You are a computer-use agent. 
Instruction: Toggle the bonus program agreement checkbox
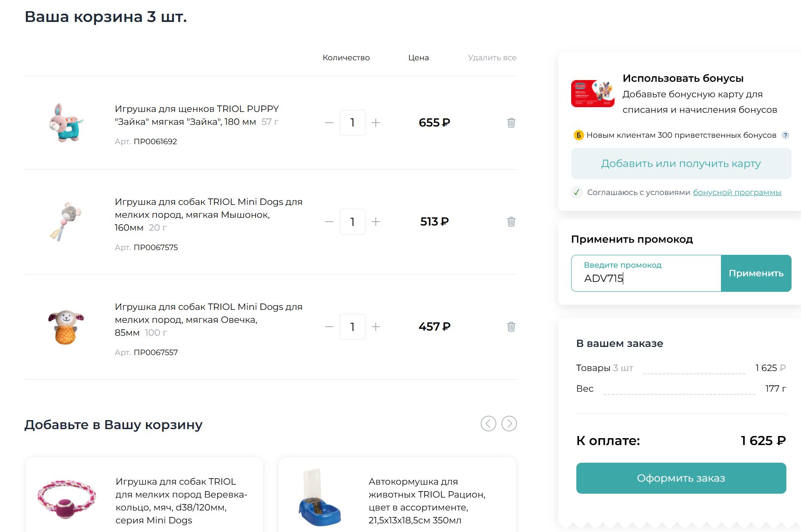click(577, 192)
